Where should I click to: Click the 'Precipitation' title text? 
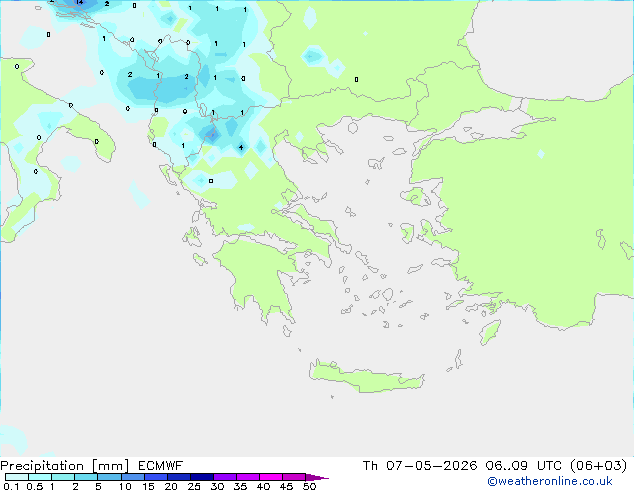(42, 466)
